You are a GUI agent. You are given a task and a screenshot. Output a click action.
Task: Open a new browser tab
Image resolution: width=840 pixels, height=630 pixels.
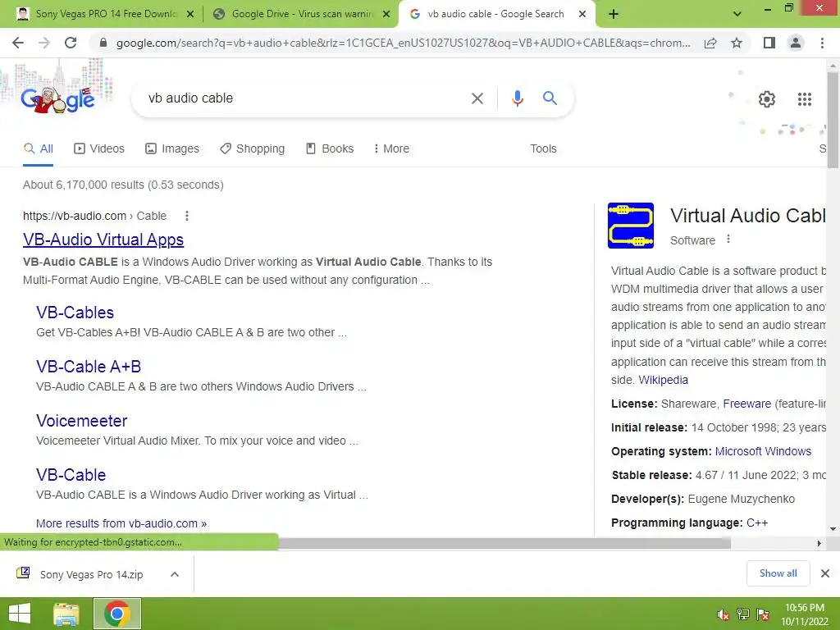point(614,14)
